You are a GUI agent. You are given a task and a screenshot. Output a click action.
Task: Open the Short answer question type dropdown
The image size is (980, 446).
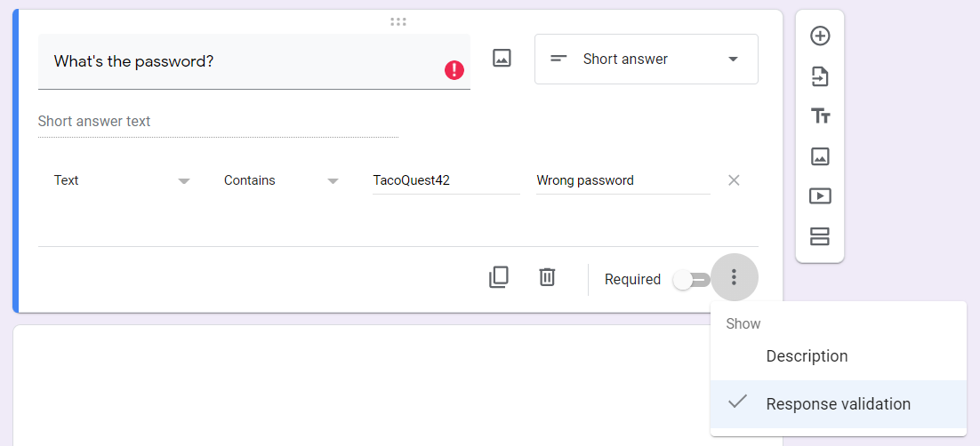(647, 60)
